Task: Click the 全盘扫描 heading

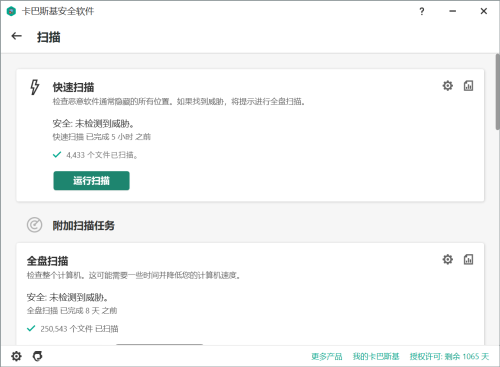Action: [47, 261]
